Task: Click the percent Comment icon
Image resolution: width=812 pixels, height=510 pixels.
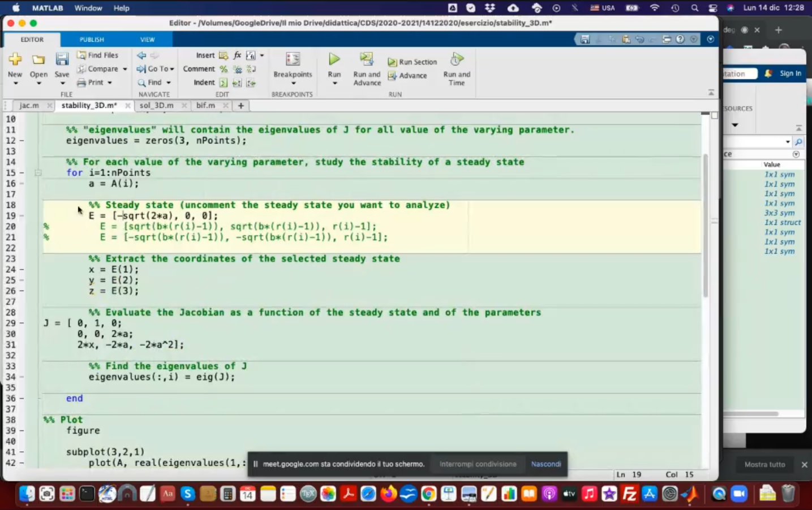Action: click(224, 69)
